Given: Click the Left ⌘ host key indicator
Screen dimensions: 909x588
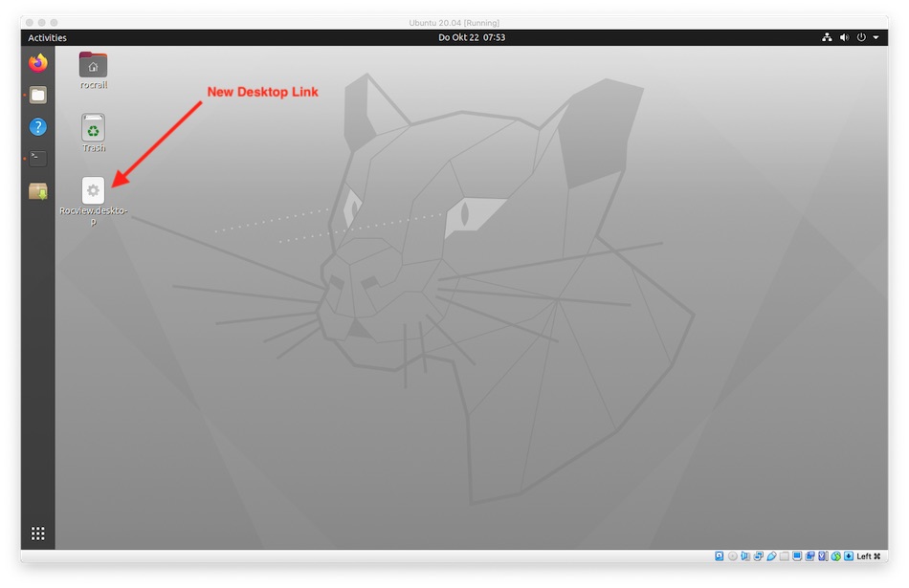Looking at the screenshot, I should pyautogui.click(x=868, y=556).
